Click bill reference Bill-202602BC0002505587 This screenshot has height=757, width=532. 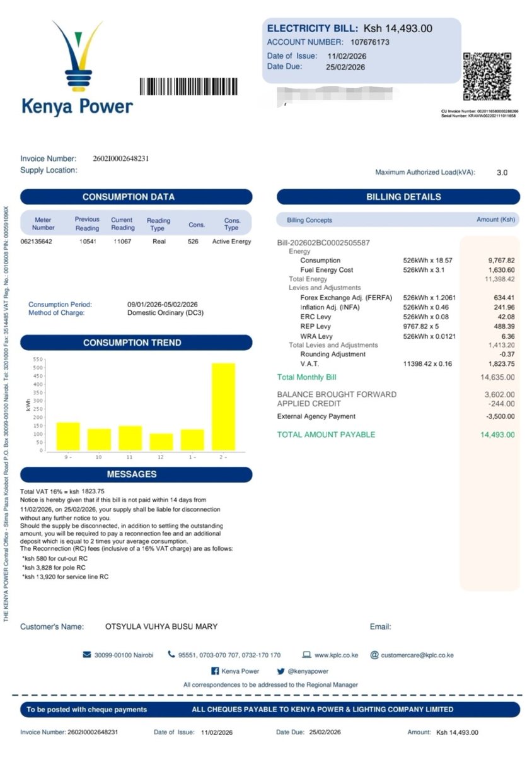click(323, 243)
